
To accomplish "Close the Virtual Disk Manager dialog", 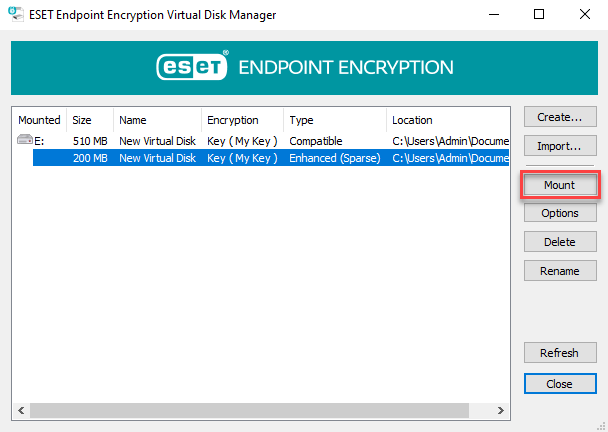I will [560, 384].
